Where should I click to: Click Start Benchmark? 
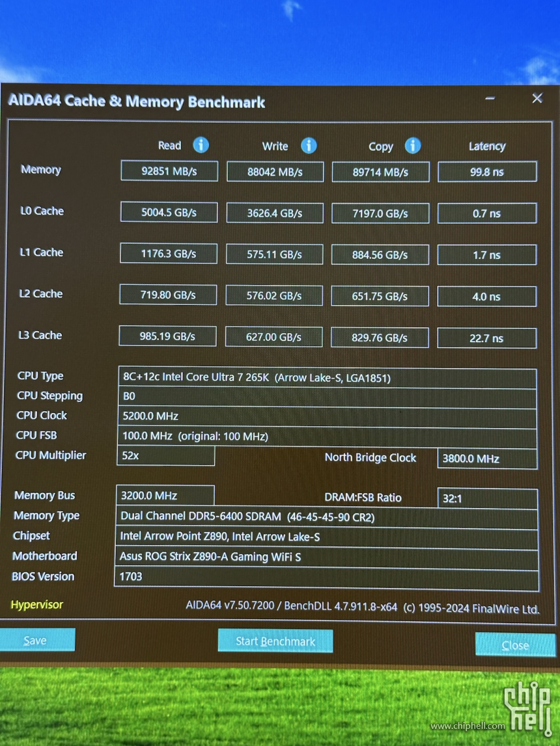275,641
